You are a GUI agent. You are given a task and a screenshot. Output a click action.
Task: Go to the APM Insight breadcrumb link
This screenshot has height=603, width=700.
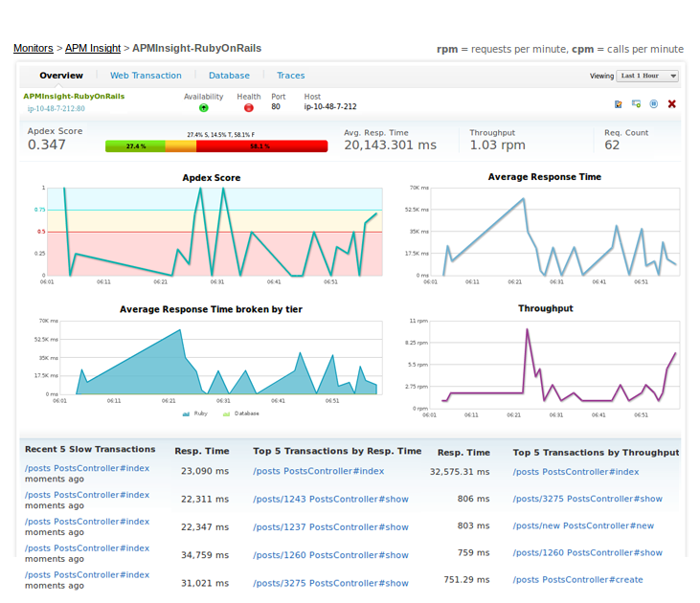[93, 48]
